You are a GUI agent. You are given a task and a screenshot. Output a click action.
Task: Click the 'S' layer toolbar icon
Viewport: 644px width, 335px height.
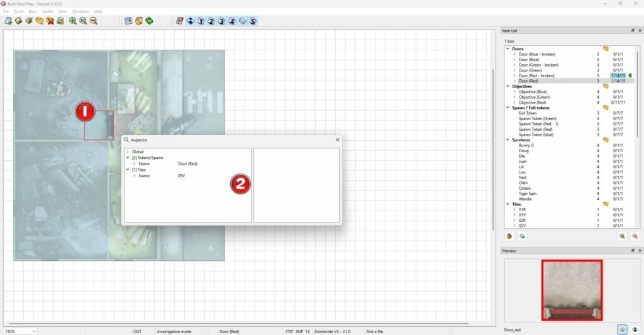(253, 21)
